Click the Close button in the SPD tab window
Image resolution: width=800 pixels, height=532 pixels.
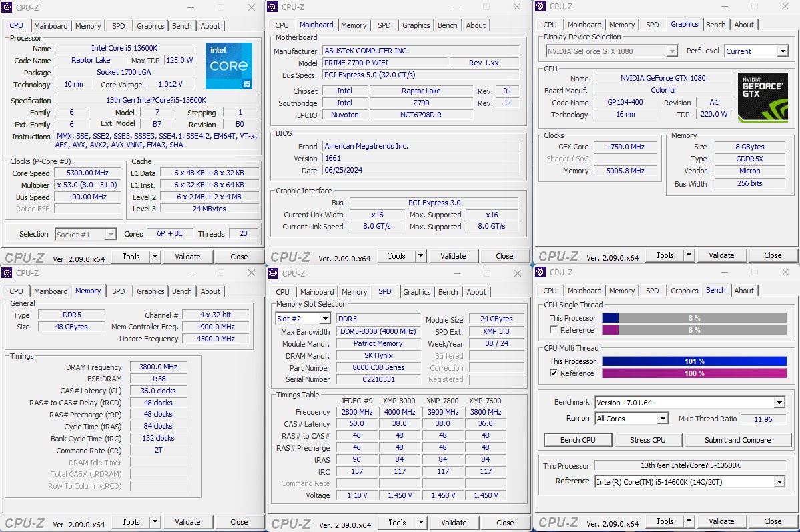[x=505, y=522]
